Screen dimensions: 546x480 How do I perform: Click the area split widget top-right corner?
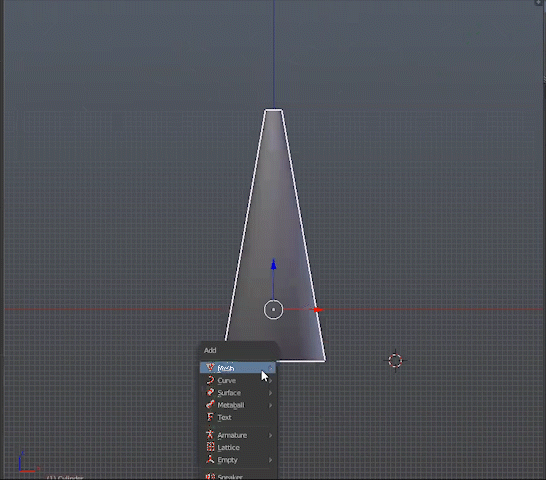coord(539,3)
